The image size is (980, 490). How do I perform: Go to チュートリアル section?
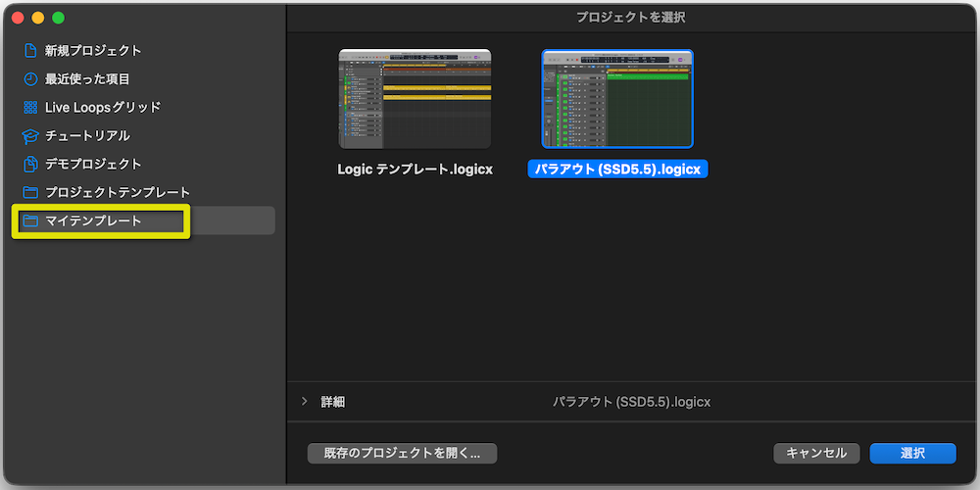pyautogui.click(x=87, y=136)
